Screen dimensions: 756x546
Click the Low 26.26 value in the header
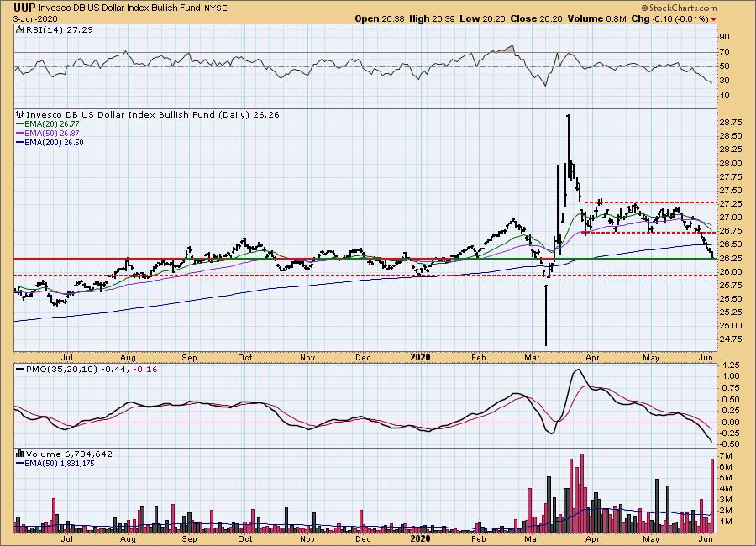[x=482, y=18]
